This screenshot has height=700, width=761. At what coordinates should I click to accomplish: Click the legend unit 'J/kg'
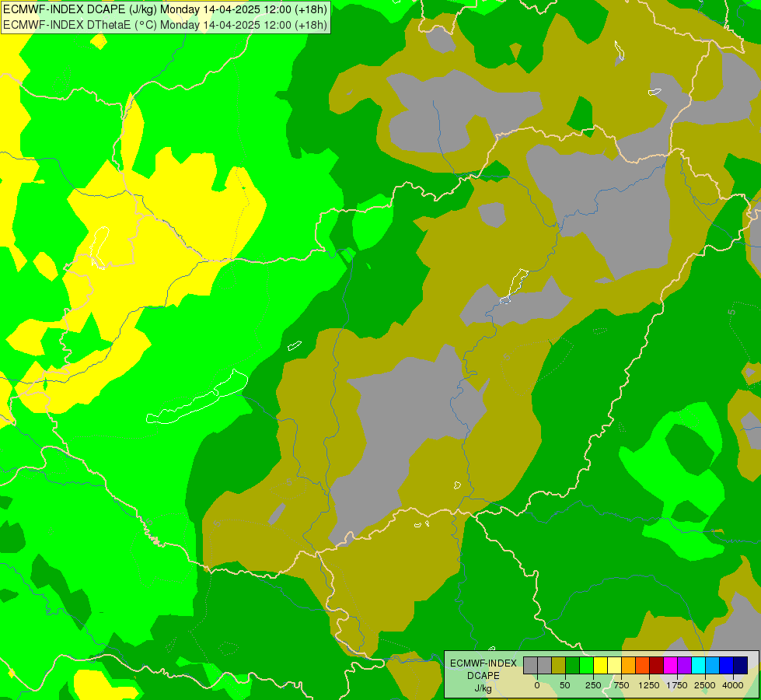tap(483, 688)
